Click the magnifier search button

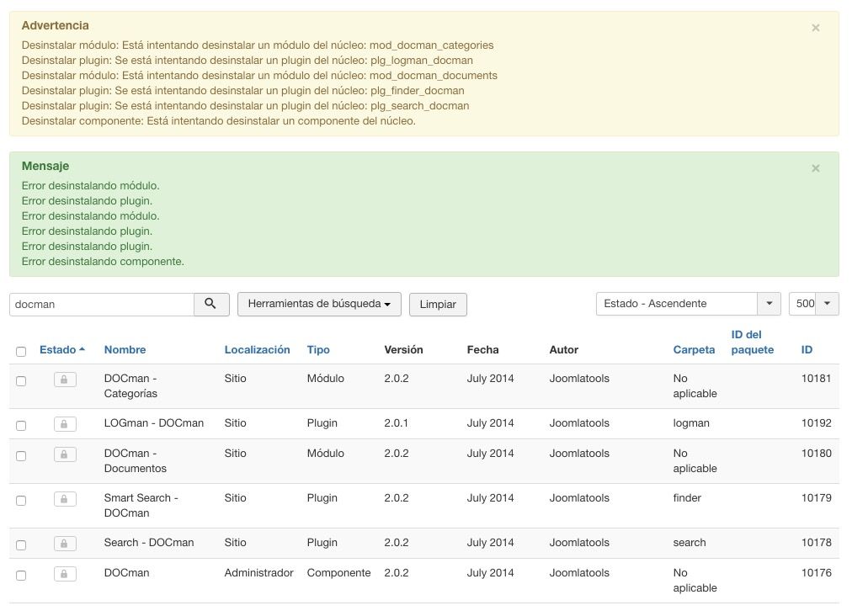point(211,304)
